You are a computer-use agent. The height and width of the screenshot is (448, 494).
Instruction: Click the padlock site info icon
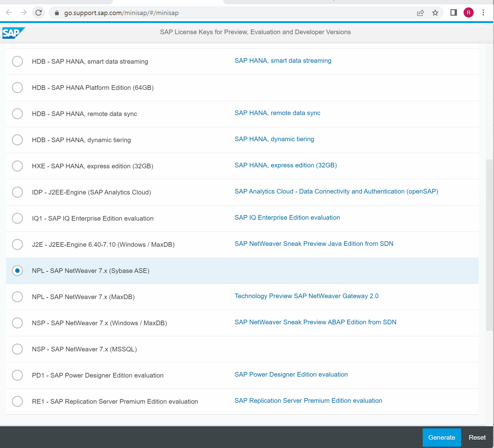tap(57, 13)
